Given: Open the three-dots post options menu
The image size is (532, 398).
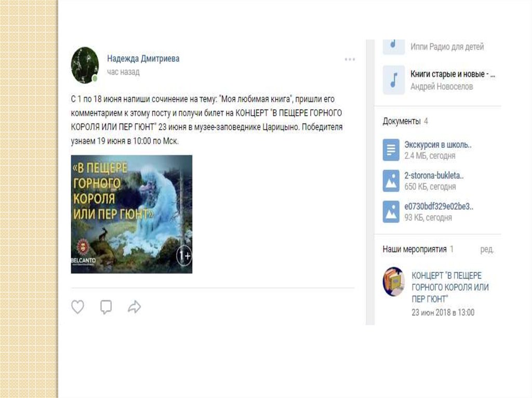Looking at the screenshot, I should click(350, 59).
